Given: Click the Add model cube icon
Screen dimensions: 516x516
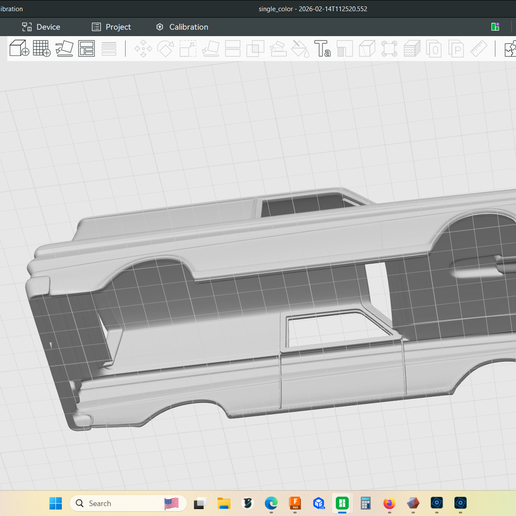Looking at the screenshot, I should (19, 48).
